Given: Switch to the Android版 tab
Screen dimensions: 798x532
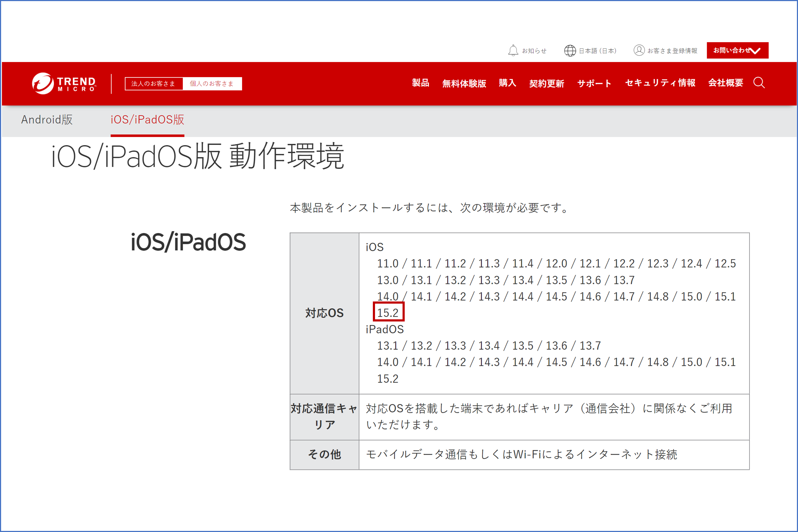Looking at the screenshot, I should pyautogui.click(x=47, y=120).
